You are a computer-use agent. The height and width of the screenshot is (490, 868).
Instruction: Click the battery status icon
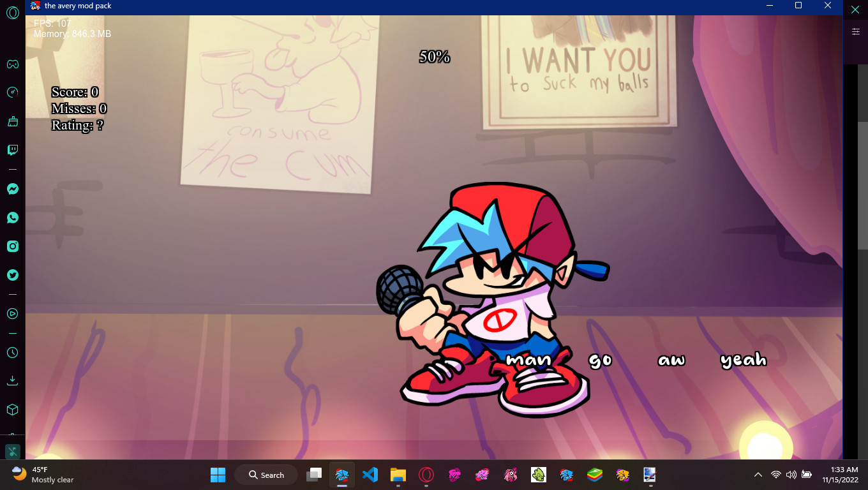click(807, 475)
